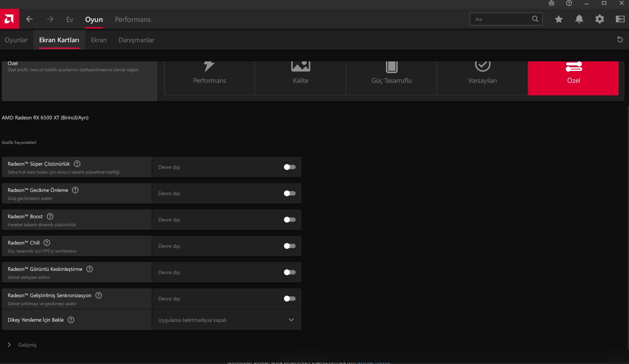Turn on Radeon Chill switch
The height and width of the screenshot is (364, 629).
coord(290,246)
